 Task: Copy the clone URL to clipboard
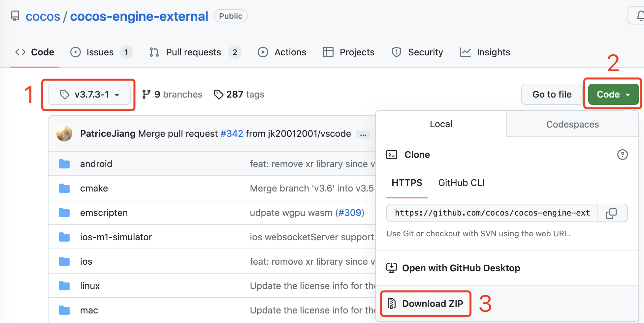tap(612, 213)
